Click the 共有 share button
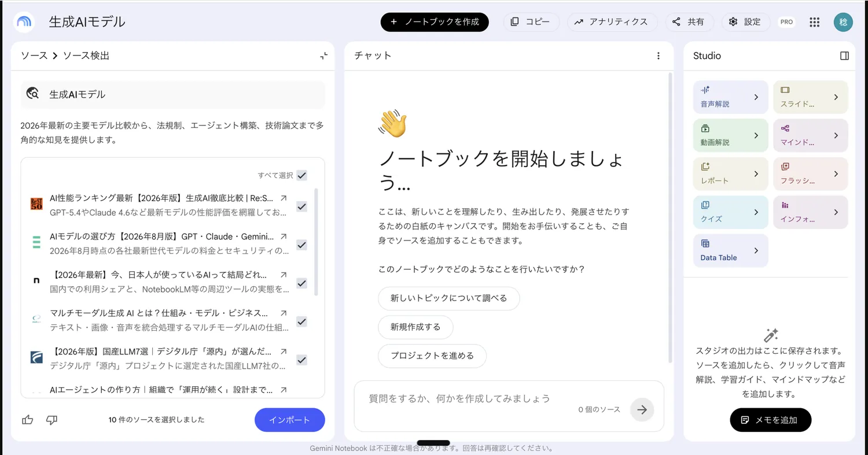This screenshot has height=455, width=868. (689, 22)
